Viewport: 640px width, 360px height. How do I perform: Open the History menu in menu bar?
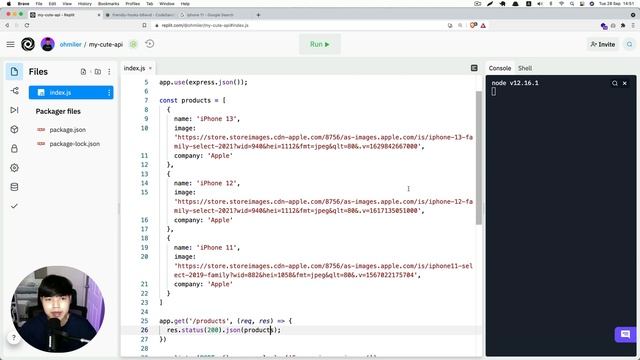pos(84,4)
